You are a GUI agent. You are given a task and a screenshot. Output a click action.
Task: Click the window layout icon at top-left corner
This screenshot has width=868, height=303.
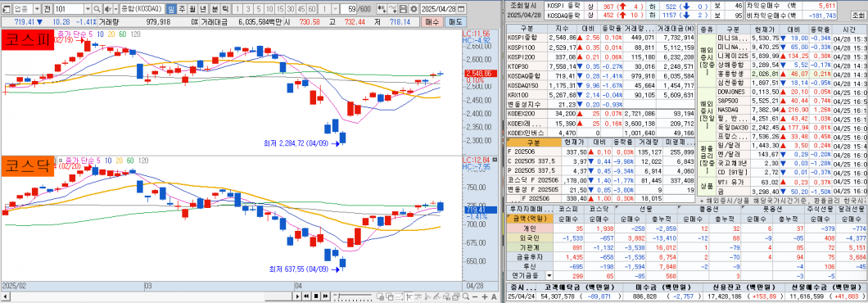(x=6, y=9)
